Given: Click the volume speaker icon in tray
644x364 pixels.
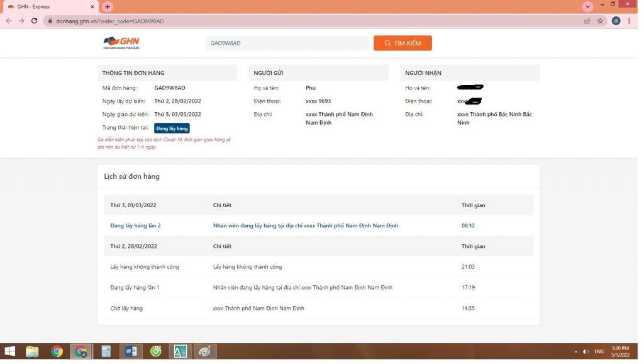Looking at the screenshot, I should (586, 351).
